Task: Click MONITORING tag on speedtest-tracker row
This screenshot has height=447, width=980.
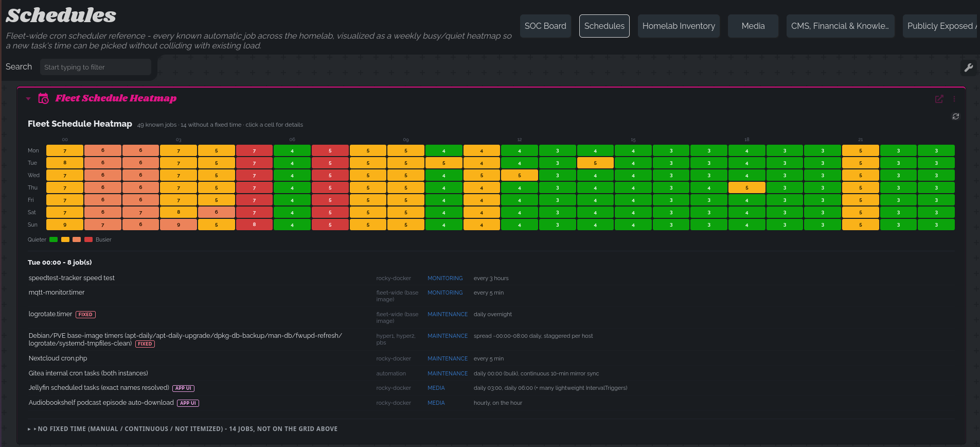Action: 445,278
